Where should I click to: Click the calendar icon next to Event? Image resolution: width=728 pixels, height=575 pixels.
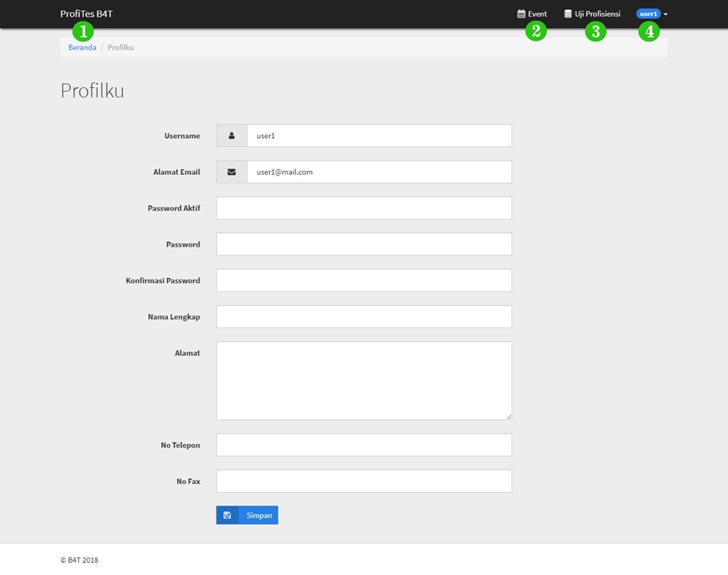[x=521, y=14]
